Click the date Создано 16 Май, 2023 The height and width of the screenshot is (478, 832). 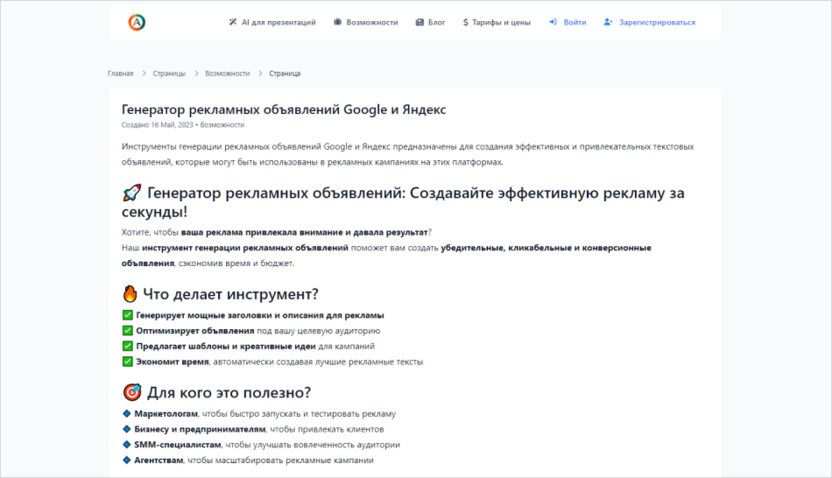tap(157, 125)
